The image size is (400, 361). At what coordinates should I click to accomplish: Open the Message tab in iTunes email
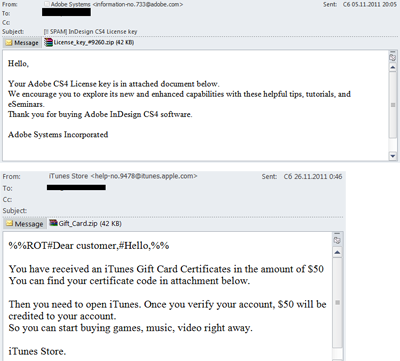[24, 224]
